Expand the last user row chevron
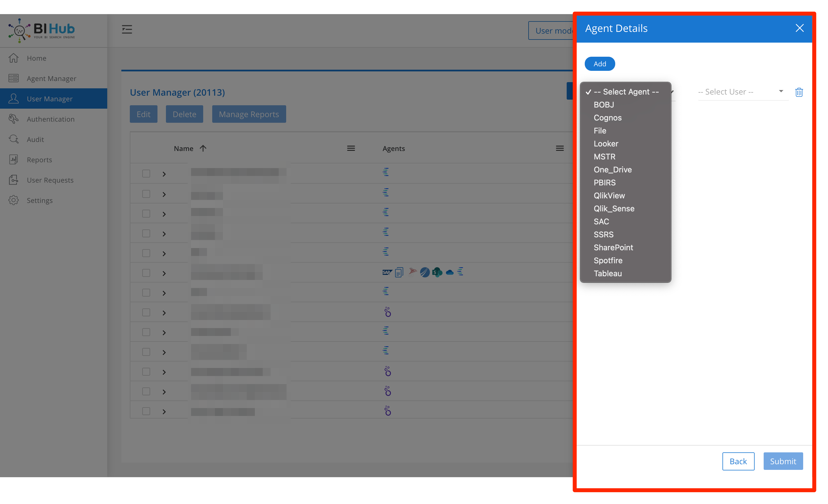The height and width of the screenshot is (504, 828). click(x=164, y=412)
